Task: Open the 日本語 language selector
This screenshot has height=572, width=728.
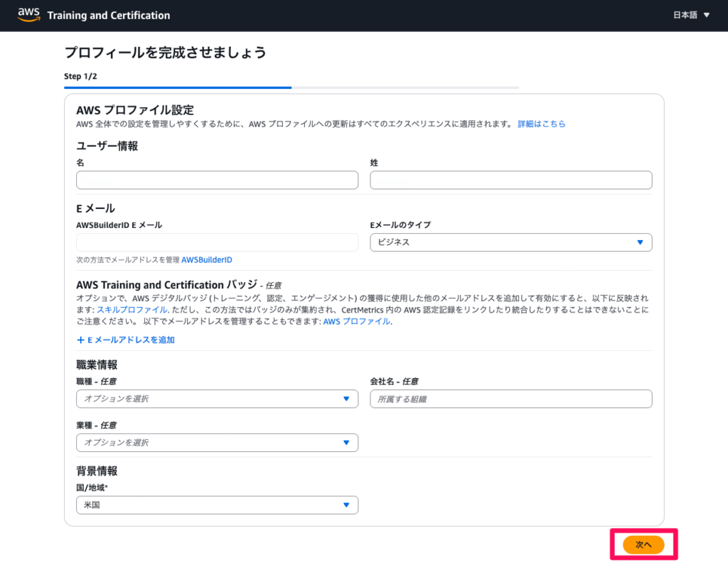Action: pyautogui.click(x=691, y=15)
